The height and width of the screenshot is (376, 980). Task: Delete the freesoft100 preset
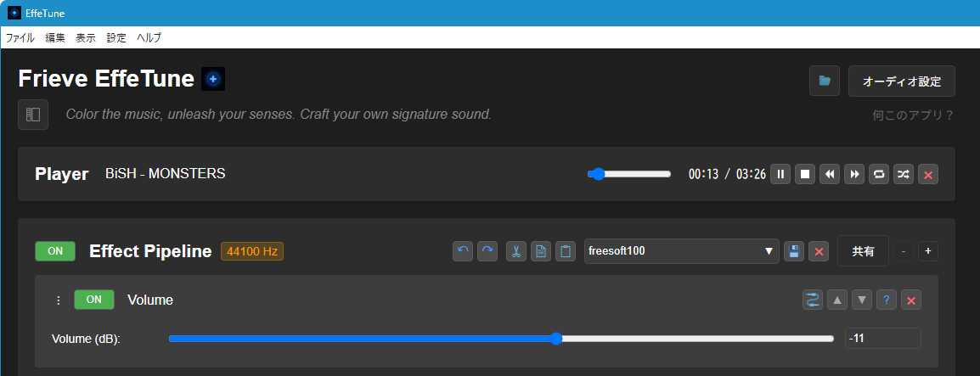(819, 251)
